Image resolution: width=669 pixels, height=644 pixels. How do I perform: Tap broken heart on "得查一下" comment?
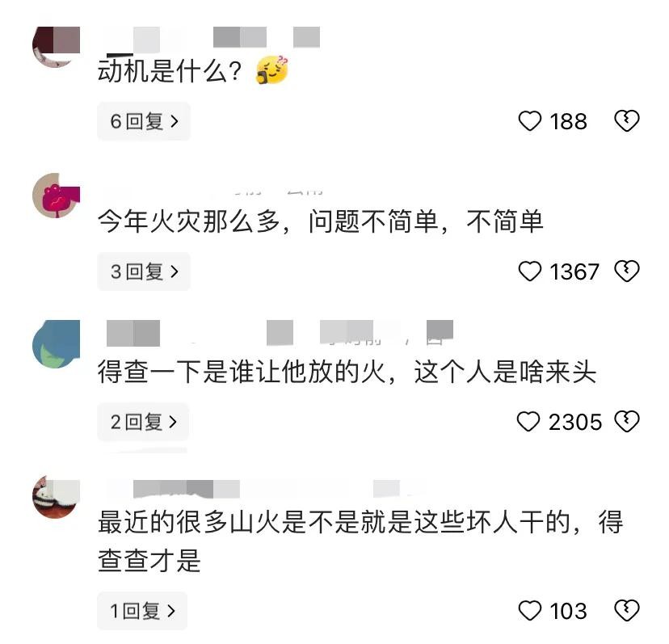pyautogui.click(x=626, y=422)
